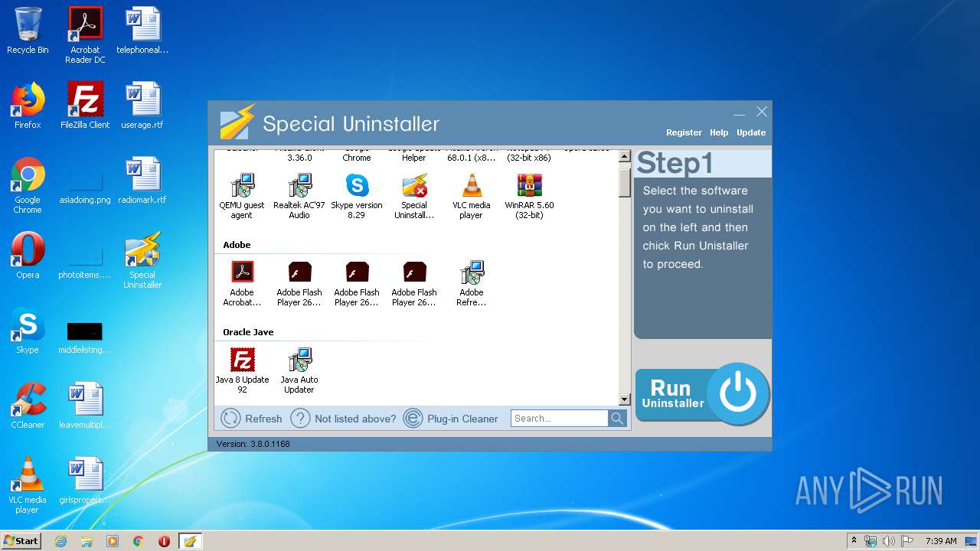Open Acrobat Reader DC desktop shortcut
This screenshot has width=980, height=551.
pos(85,35)
